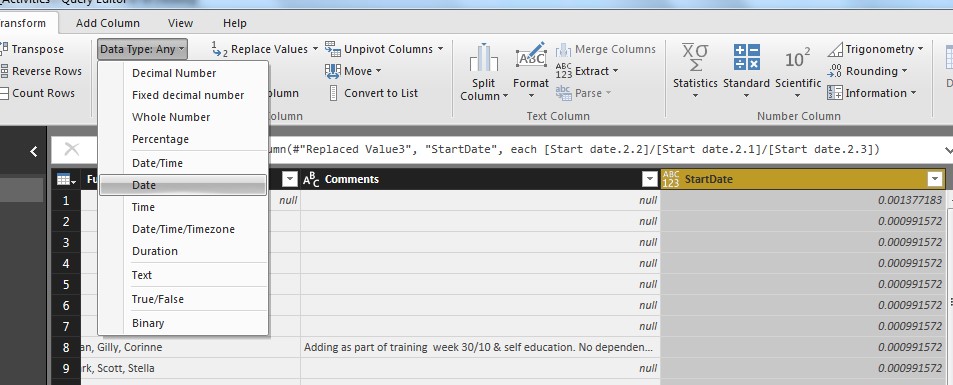Open the Standard arithmetic tool

(746, 71)
